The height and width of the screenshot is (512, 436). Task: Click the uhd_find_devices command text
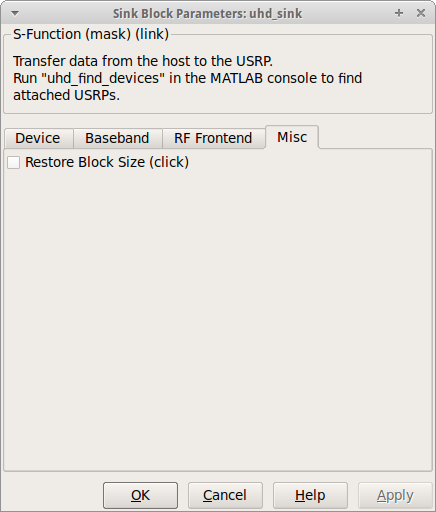(103, 78)
